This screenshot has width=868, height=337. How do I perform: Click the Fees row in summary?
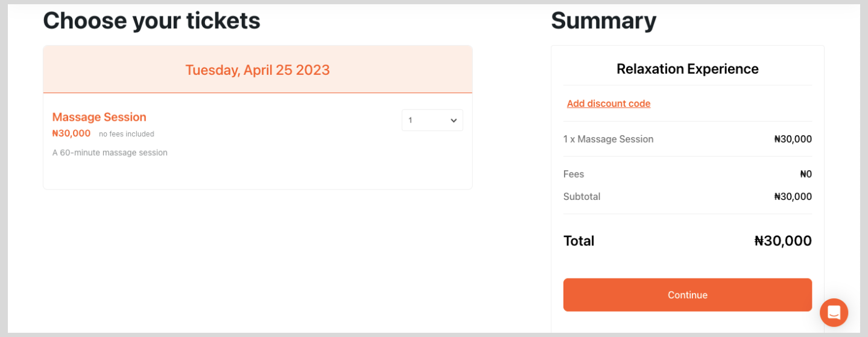(x=688, y=174)
